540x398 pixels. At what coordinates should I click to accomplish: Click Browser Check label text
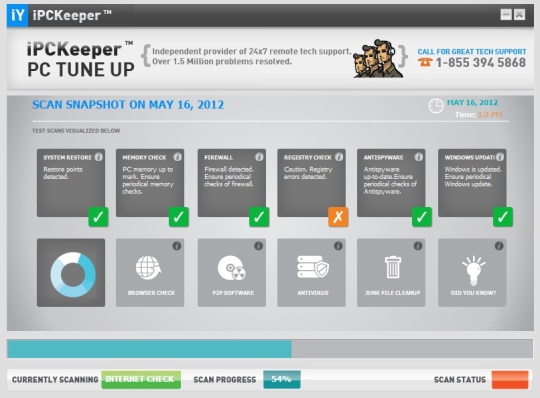point(151,293)
